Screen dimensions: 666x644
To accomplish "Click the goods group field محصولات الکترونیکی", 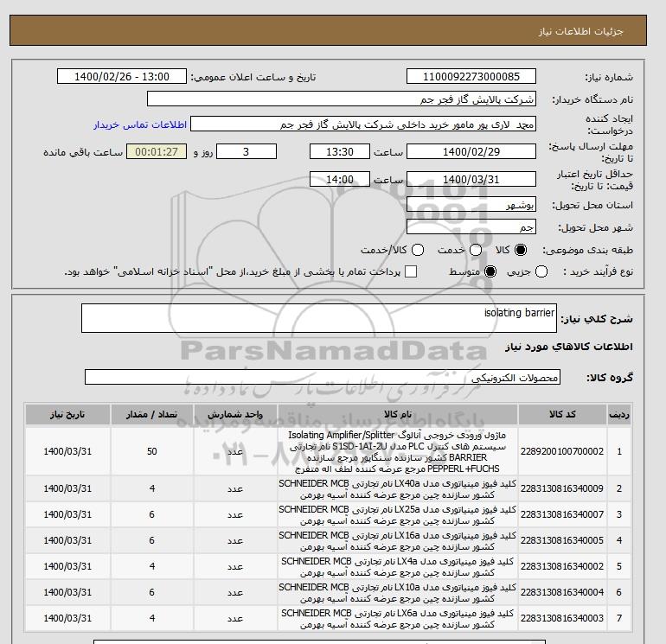I will [323, 377].
